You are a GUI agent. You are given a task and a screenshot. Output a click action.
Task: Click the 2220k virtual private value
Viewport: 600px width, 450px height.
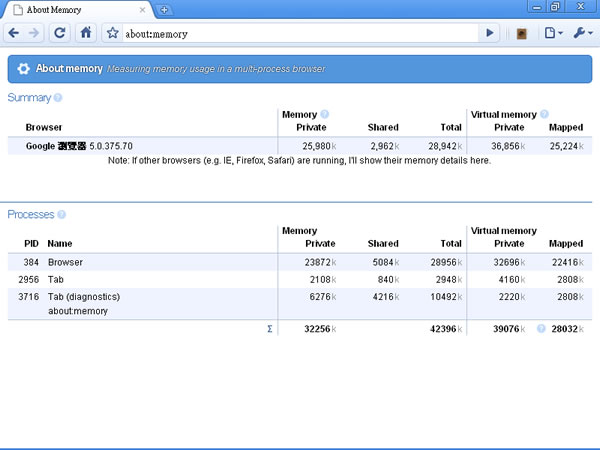pyautogui.click(x=512, y=297)
